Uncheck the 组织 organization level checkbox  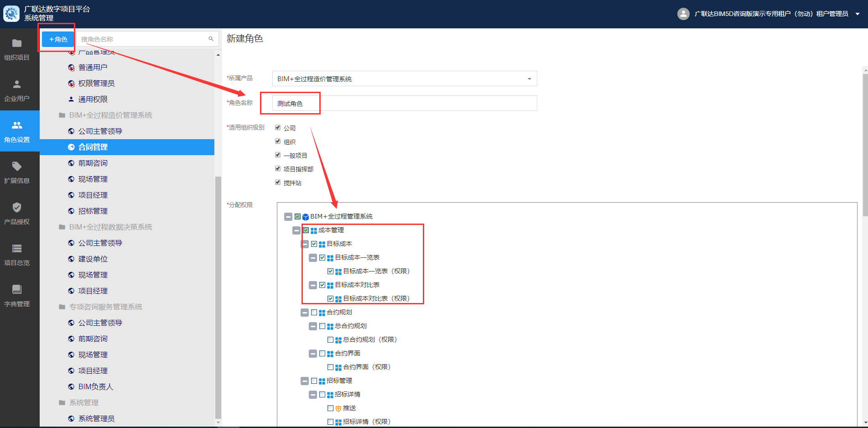click(x=278, y=141)
